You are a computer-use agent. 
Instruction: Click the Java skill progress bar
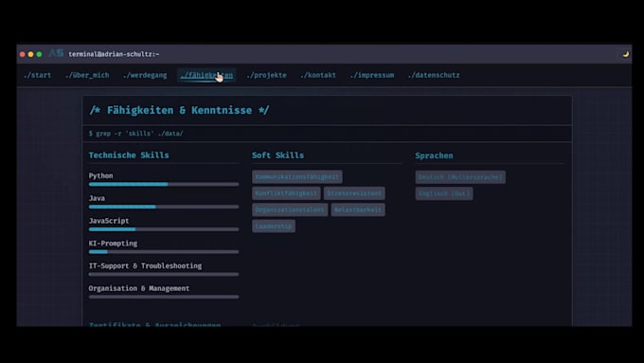[x=164, y=207]
